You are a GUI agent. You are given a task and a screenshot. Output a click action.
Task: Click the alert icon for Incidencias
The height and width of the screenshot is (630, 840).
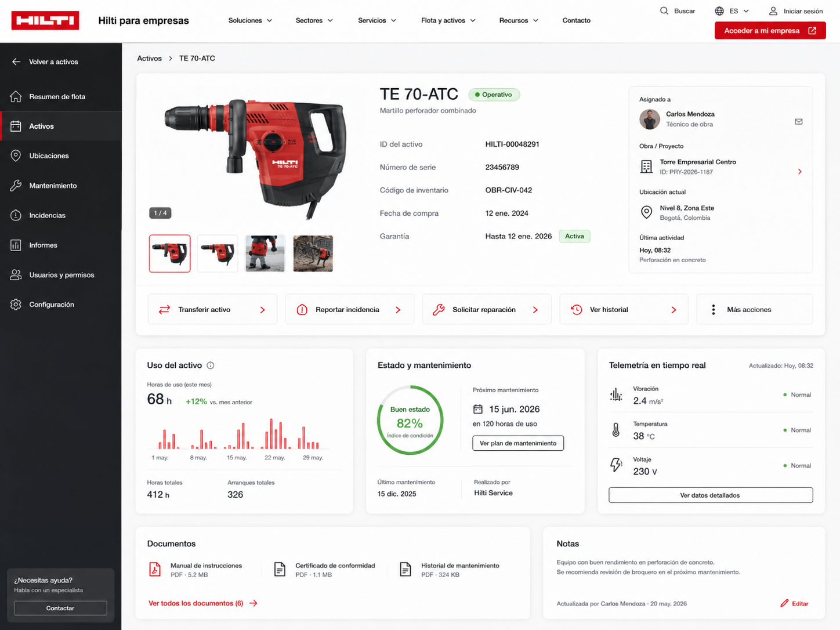click(x=16, y=215)
